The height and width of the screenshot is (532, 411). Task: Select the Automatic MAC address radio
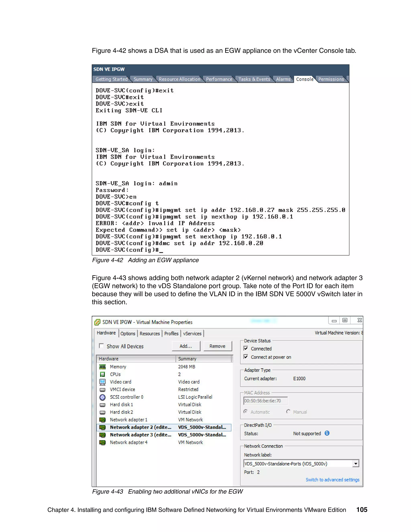[246, 412]
